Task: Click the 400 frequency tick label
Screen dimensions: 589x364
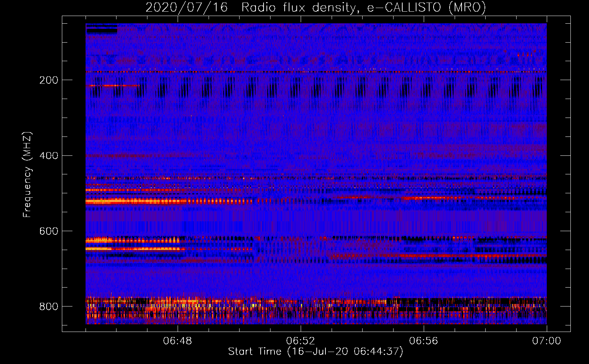Action: [49, 156]
